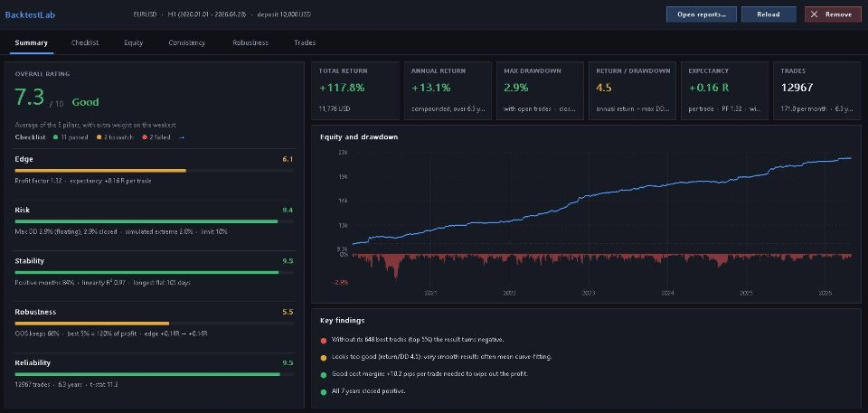Viewport: 868px width, 413px height.
Task: Click the 'Good' rating label
Action: (85, 102)
